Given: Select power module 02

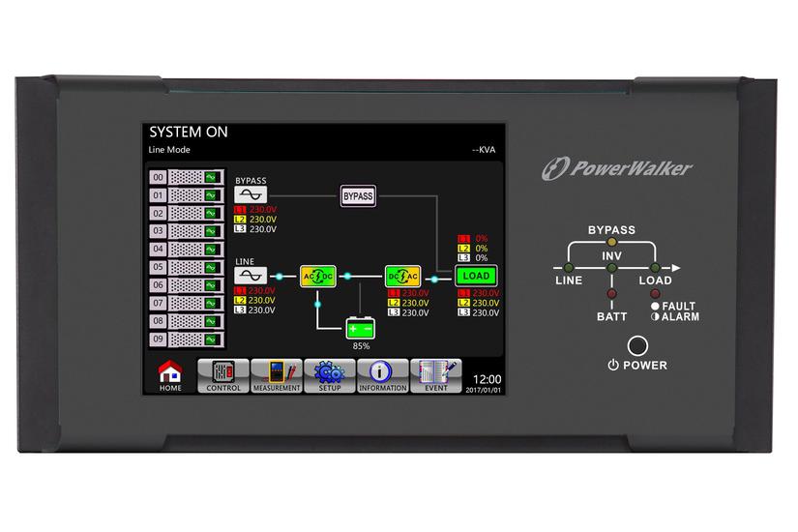Looking at the screenshot, I should tap(187, 213).
